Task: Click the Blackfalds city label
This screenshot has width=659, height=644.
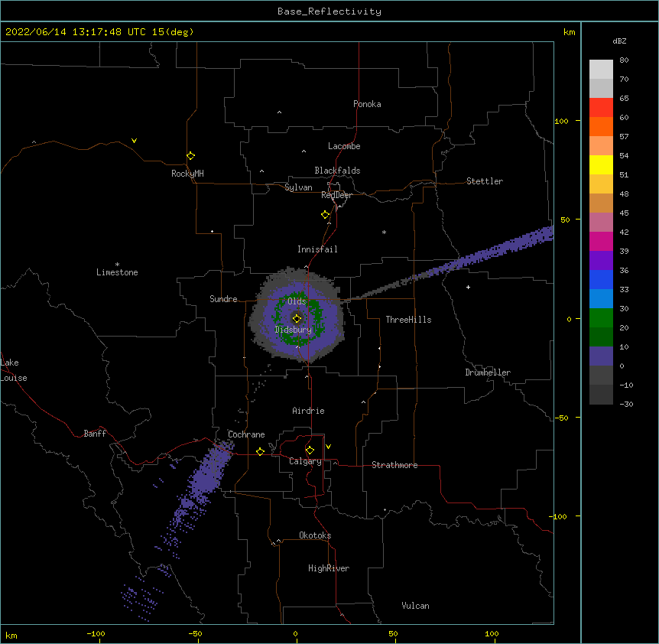Action: coord(337,171)
